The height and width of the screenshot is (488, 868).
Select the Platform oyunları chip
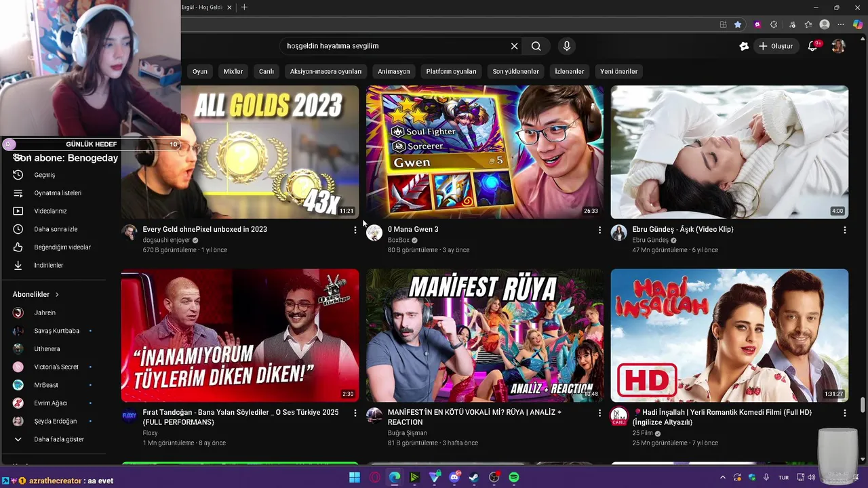[451, 71]
